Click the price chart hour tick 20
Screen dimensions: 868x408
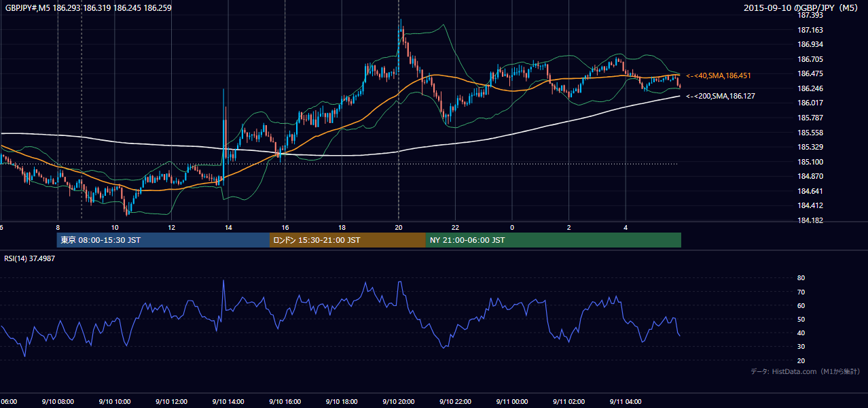399,227
